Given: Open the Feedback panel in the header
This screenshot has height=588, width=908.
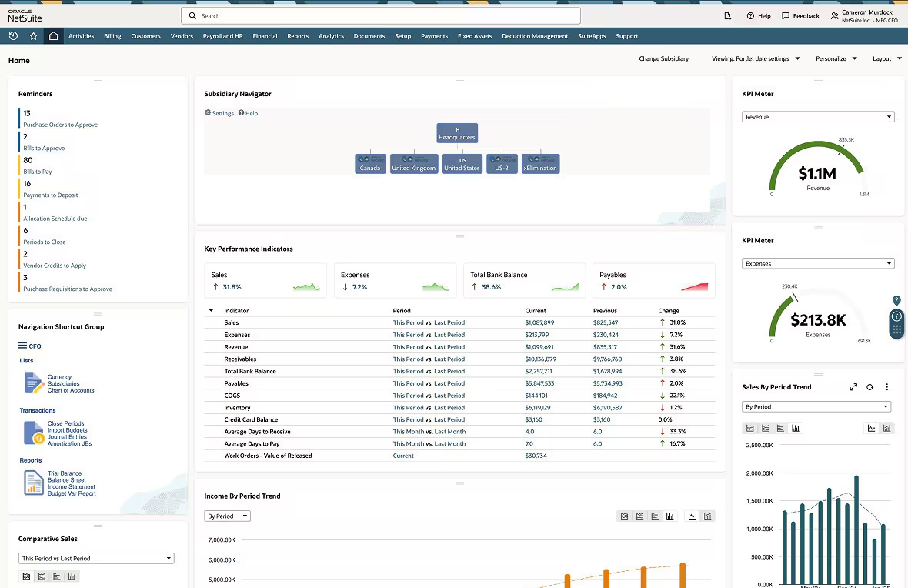Looking at the screenshot, I should click(x=800, y=15).
